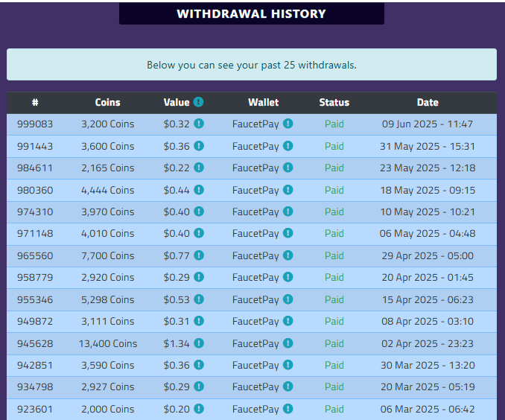Click the 13,400 Coins cell
Viewport: 505px width, 420px height.
click(108, 343)
